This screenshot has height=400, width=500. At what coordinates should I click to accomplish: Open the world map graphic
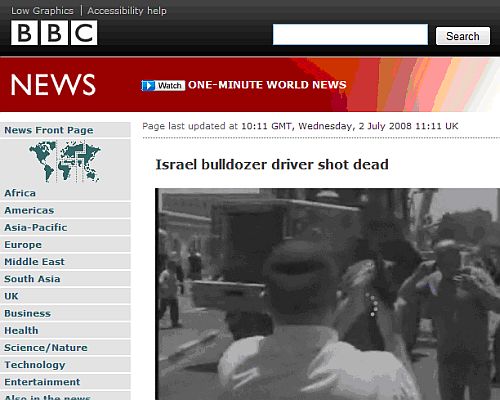pos(65,162)
